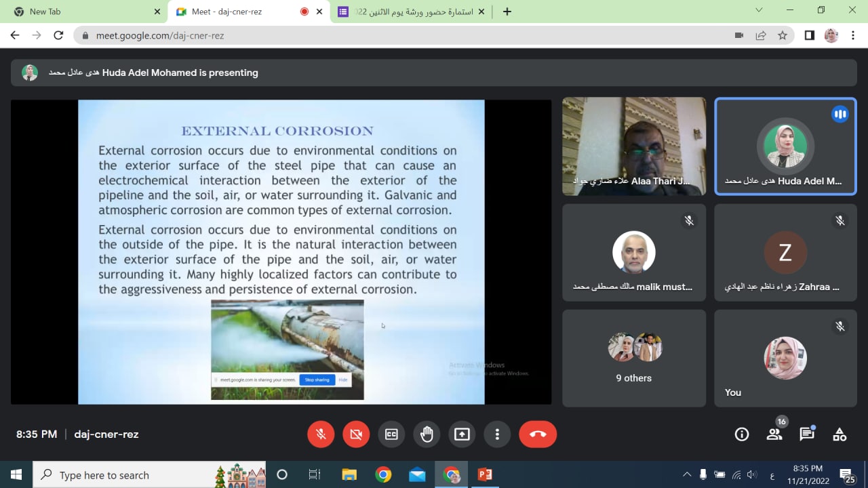Reload the current page

coord(58,35)
